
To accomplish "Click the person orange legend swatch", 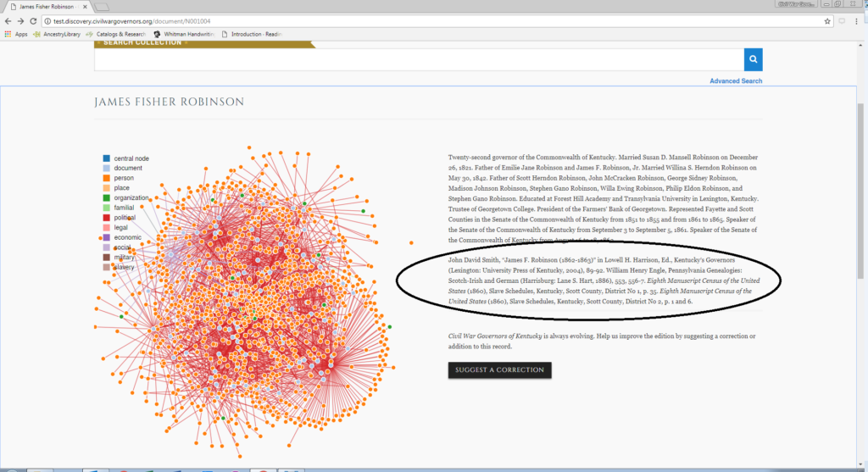I will coord(106,178).
